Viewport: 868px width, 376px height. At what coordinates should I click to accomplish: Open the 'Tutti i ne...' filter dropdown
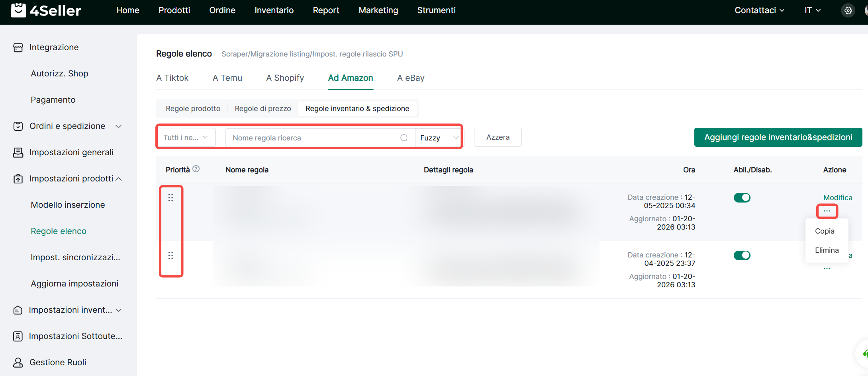pyautogui.click(x=186, y=137)
